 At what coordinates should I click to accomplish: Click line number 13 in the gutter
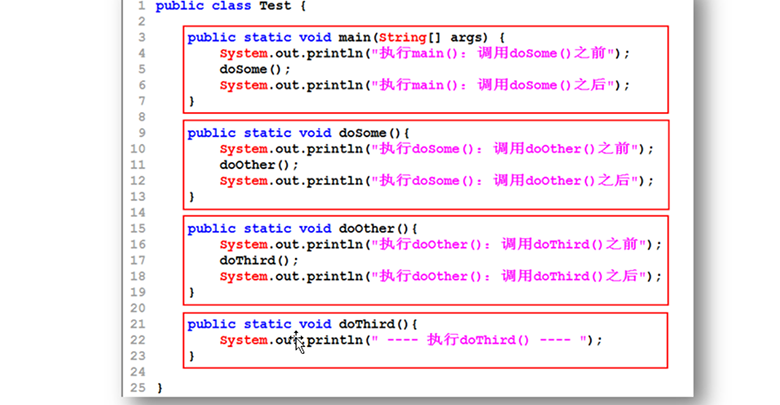pos(138,196)
